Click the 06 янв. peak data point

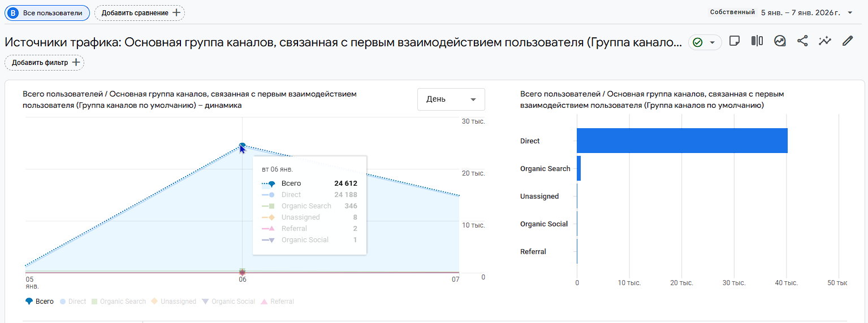point(242,146)
